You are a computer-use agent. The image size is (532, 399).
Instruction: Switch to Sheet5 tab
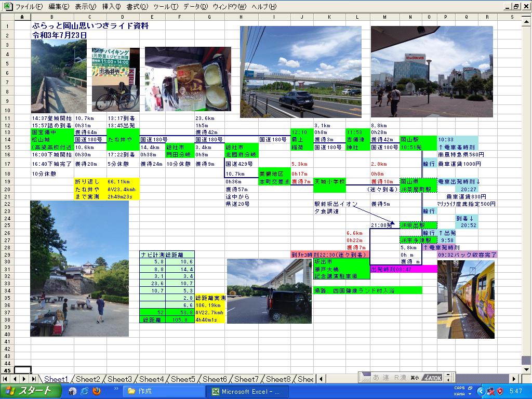coord(183,379)
